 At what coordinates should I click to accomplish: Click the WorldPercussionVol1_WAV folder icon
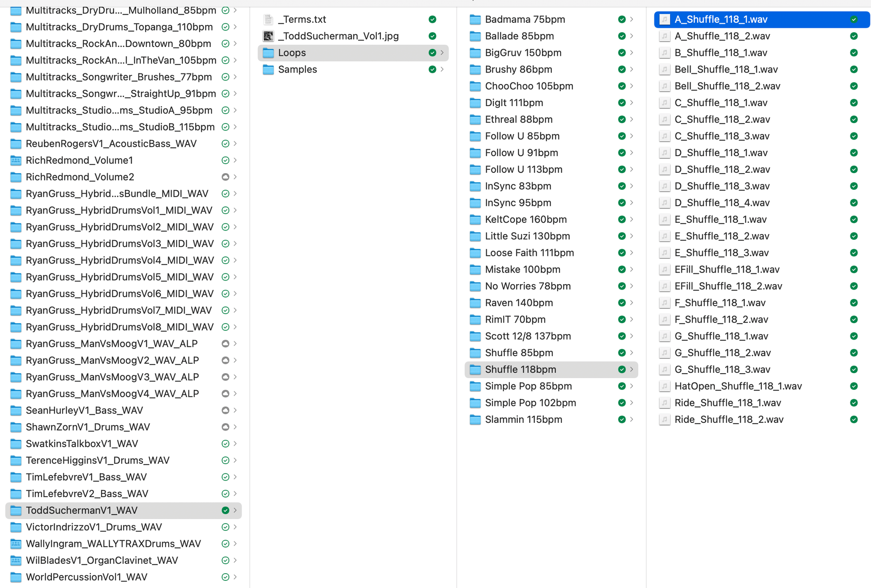pos(16,577)
